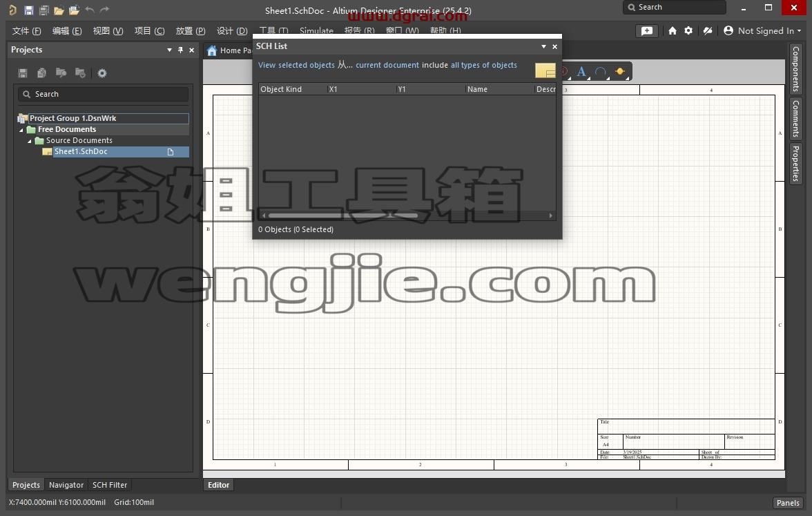Go to Home page icon

[x=673, y=31]
